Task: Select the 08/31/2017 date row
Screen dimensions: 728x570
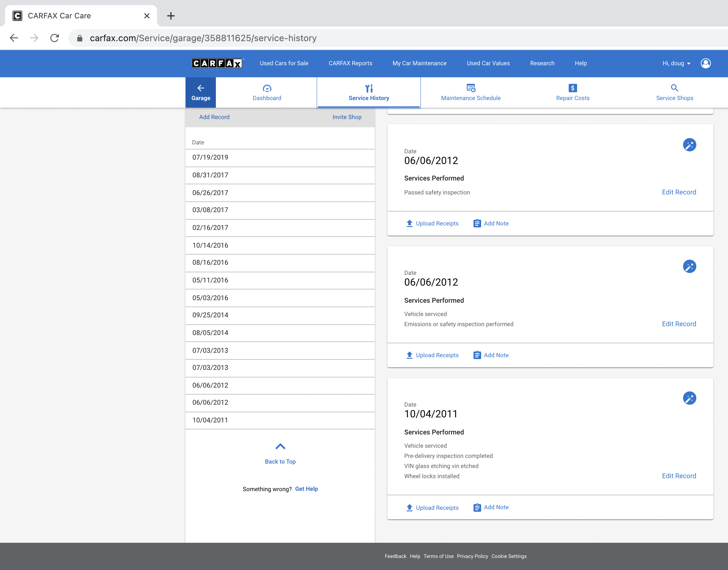Action: (x=280, y=175)
